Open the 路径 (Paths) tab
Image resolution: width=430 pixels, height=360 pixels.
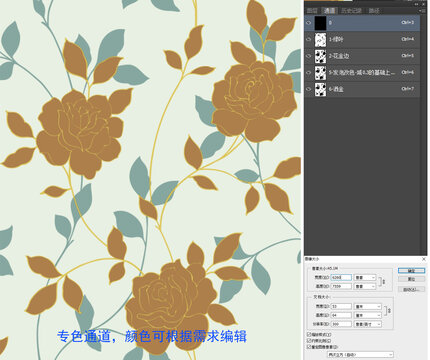[x=374, y=11]
